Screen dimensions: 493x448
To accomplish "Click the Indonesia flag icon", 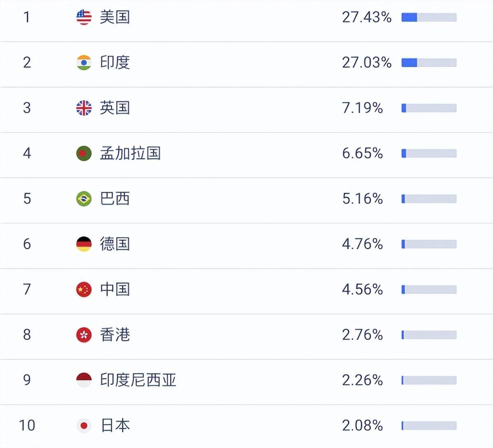I will click(84, 380).
